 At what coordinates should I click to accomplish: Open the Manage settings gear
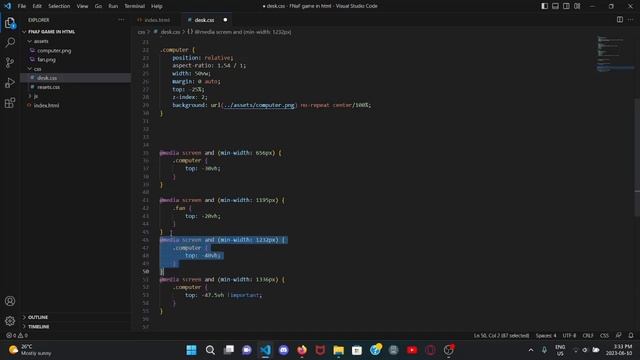(10, 321)
